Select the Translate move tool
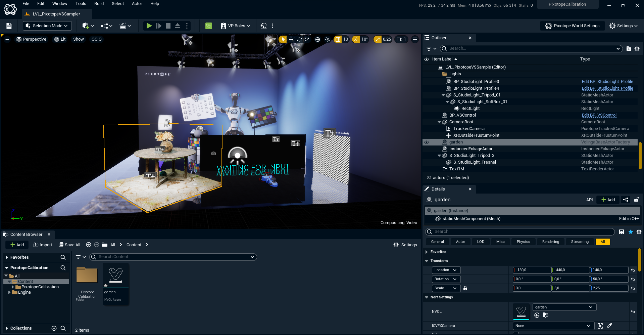This screenshot has width=644, height=335. pyautogui.click(x=291, y=39)
